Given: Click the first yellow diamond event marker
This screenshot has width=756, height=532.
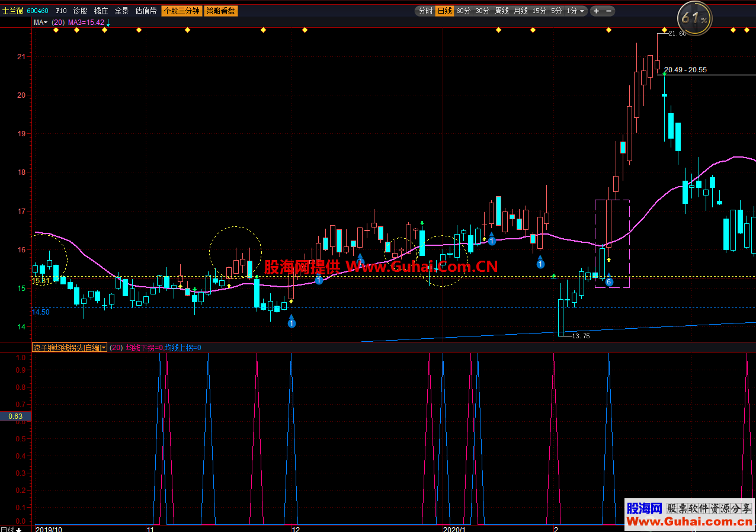Looking at the screenshot, I should click(x=56, y=30).
